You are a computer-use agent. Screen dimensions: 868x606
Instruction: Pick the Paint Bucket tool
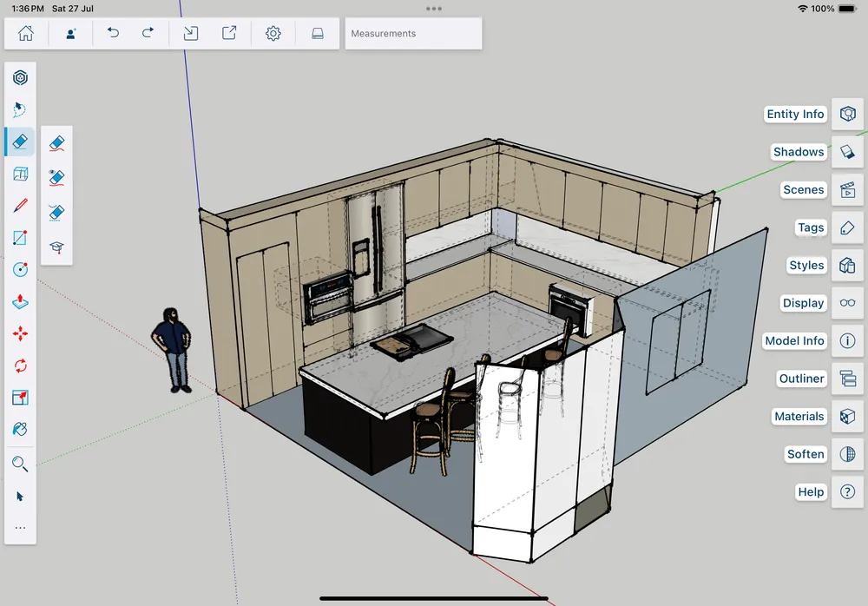click(20, 429)
